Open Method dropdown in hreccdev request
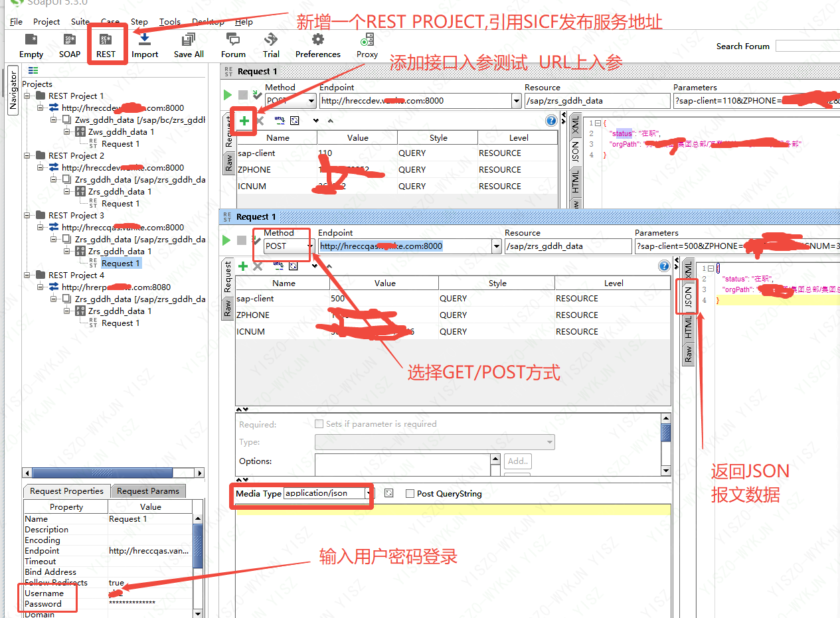This screenshot has height=618, width=840. pyautogui.click(x=311, y=101)
